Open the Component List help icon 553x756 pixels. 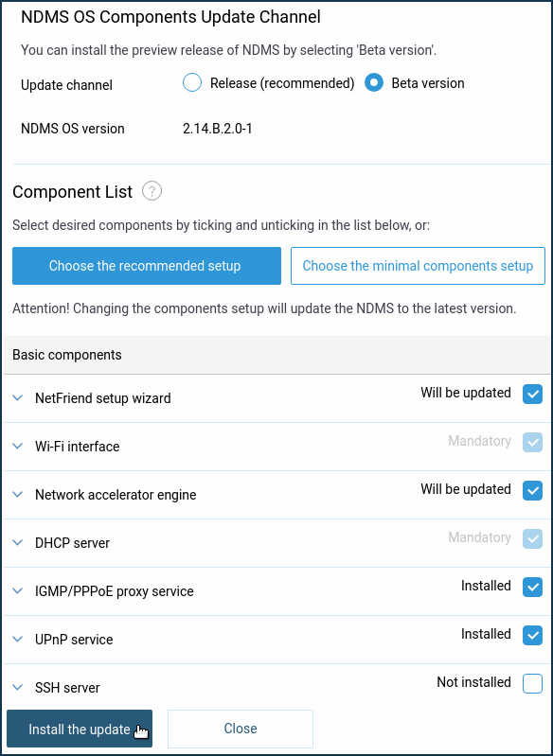tap(152, 192)
